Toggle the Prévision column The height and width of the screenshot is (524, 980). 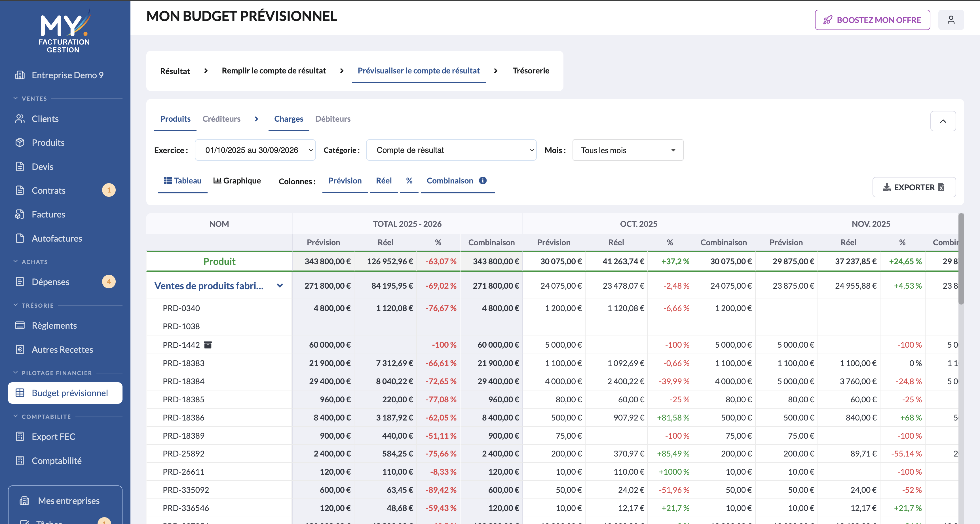345,181
